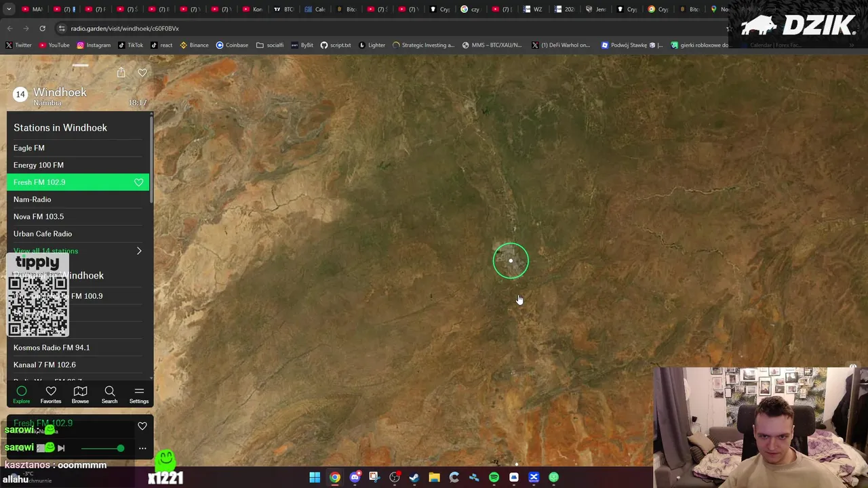Open the Explore tab in Radio Garden
This screenshot has height=488, width=868.
click(22, 394)
